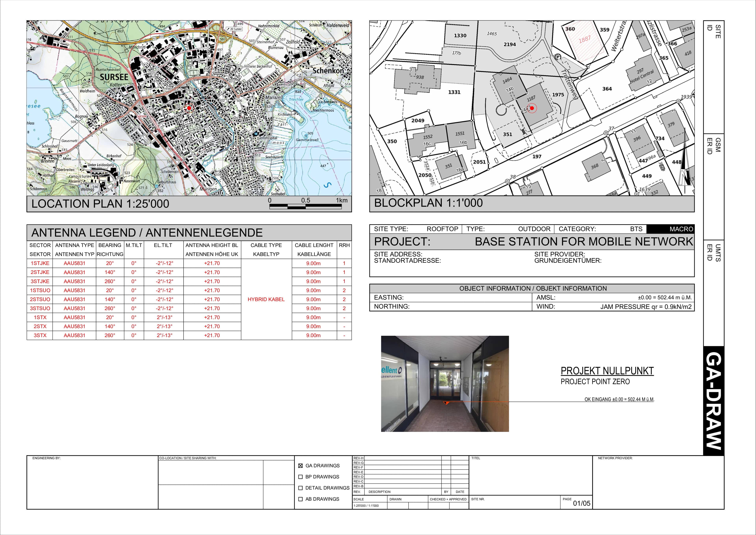Screen dimensions: 756x535
Task: Click the UMTS ER ID side tab label
Action: pos(713,252)
